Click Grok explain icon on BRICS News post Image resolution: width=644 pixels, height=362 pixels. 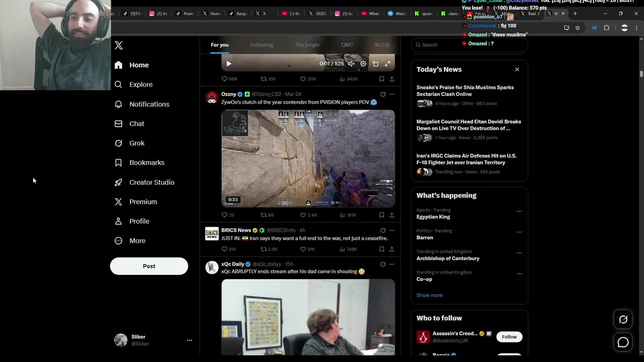point(383,230)
